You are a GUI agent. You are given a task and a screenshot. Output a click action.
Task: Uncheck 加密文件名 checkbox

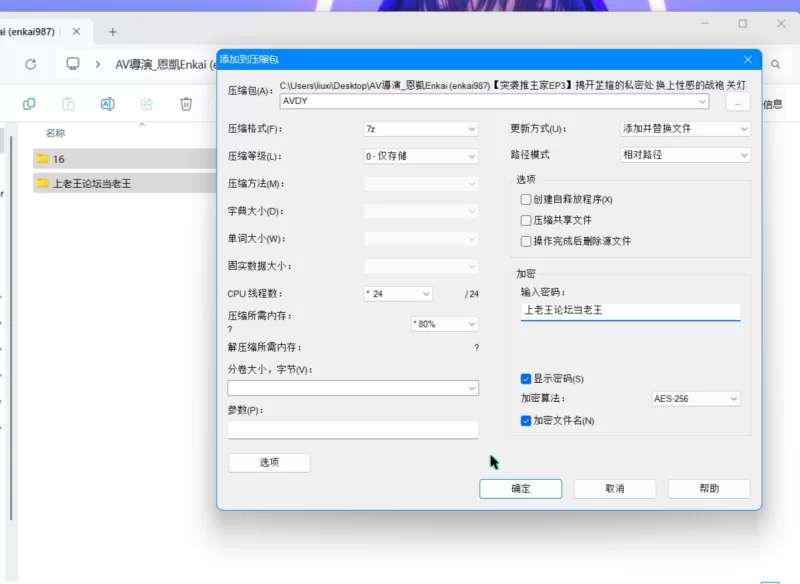point(526,421)
